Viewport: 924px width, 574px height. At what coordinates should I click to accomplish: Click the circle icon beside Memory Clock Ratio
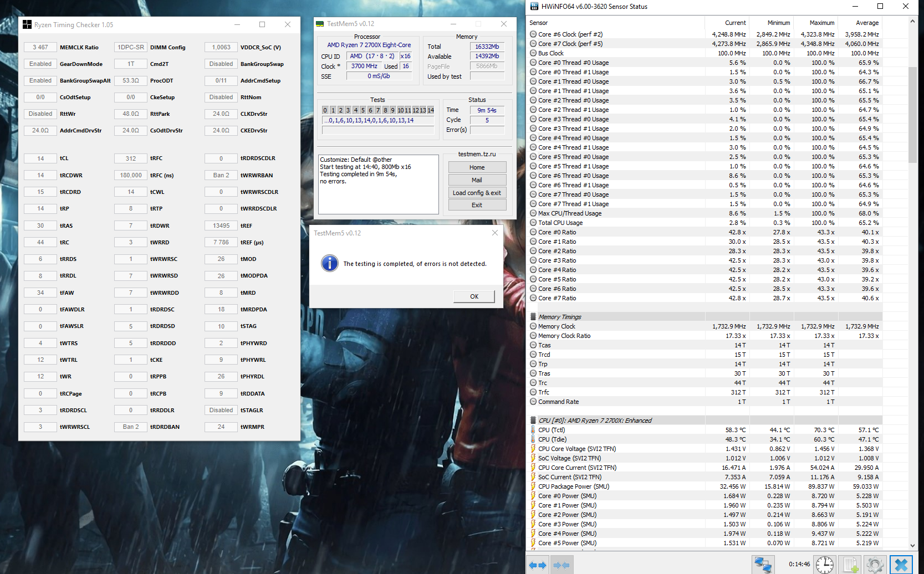pyautogui.click(x=533, y=336)
